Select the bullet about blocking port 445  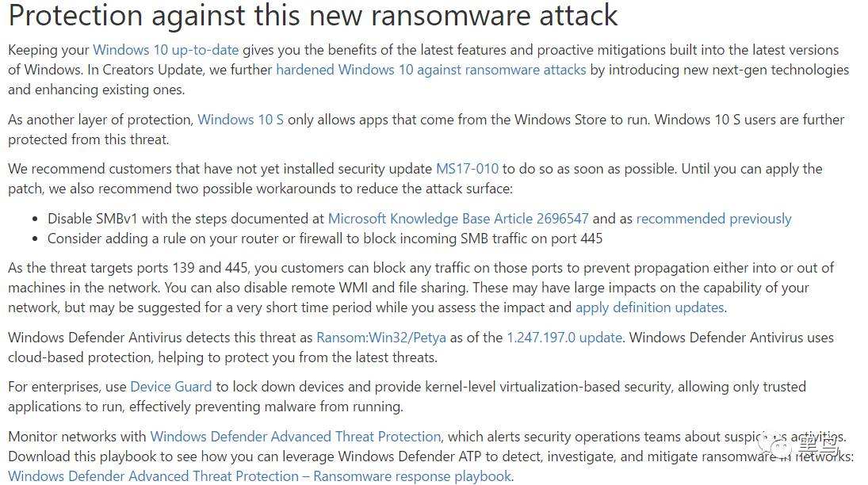[x=324, y=239]
